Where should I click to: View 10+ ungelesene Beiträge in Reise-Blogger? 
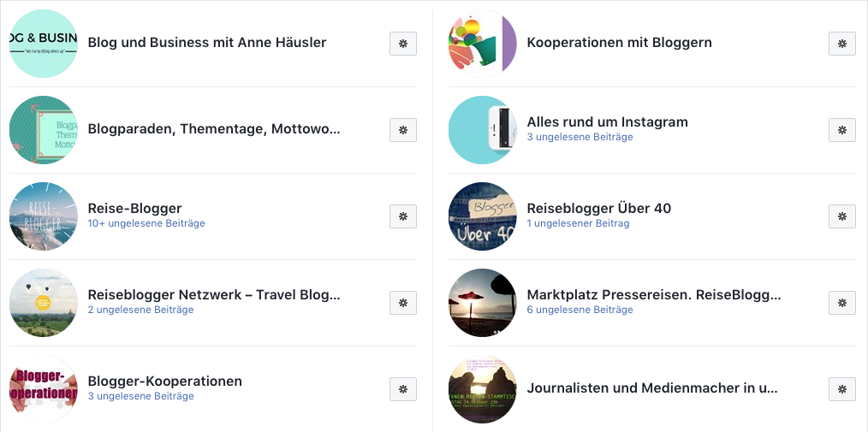pos(146,223)
